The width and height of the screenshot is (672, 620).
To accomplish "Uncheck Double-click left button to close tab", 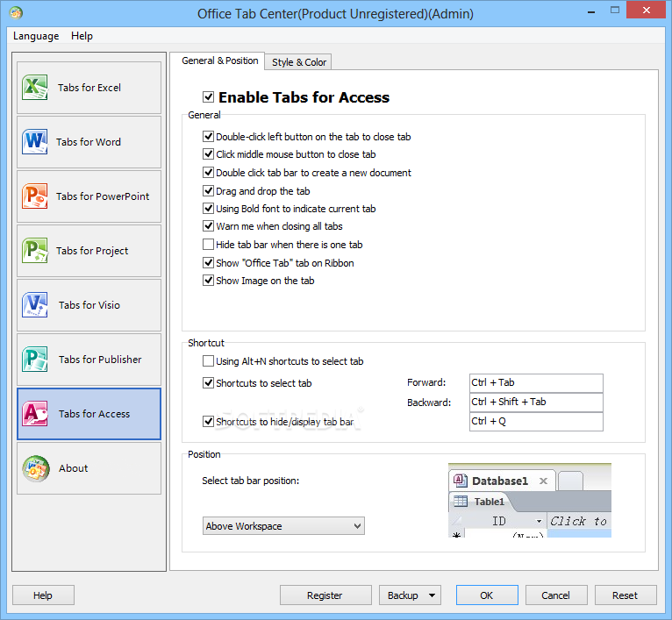I will [208, 137].
